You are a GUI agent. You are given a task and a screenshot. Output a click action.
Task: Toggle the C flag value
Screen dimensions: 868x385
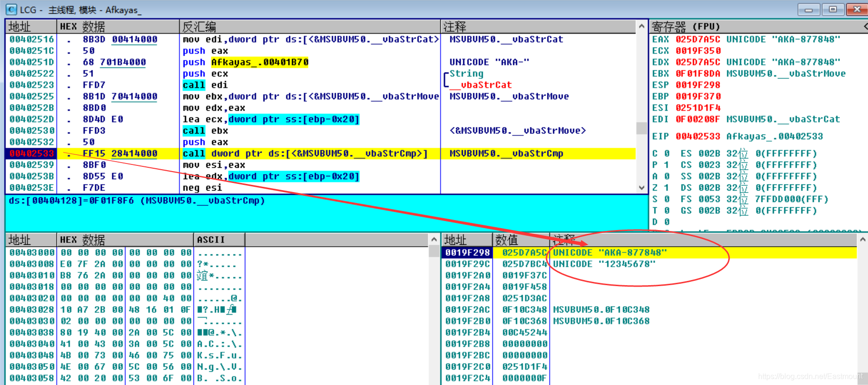pos(667,154)
